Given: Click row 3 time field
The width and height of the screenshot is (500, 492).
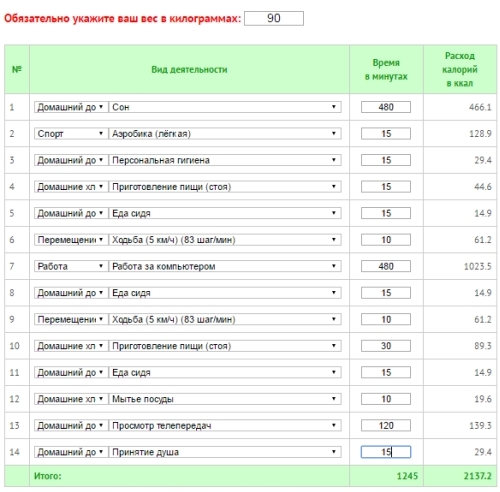Looking at the screenshot, I should (386, 160).
